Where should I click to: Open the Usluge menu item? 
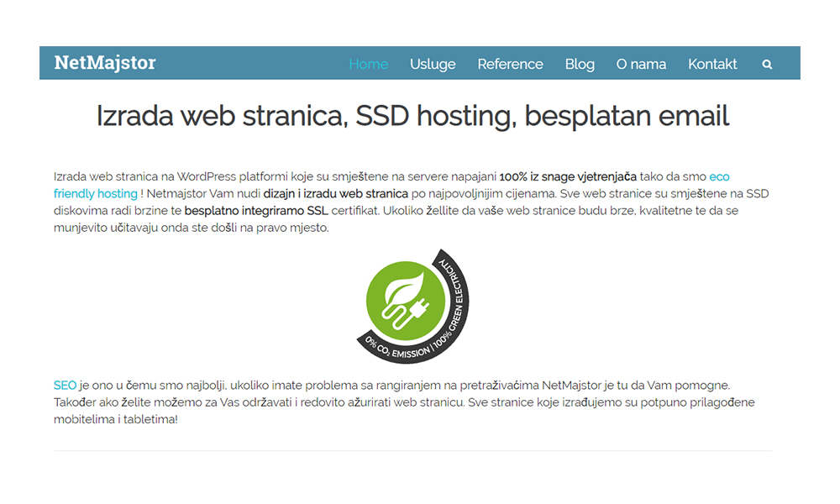[433, 64]
